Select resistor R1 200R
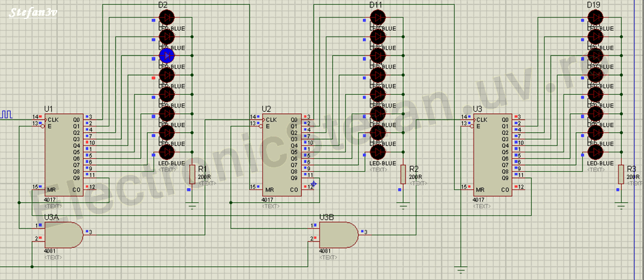The image size is (644, 280). tap(192, 173)
